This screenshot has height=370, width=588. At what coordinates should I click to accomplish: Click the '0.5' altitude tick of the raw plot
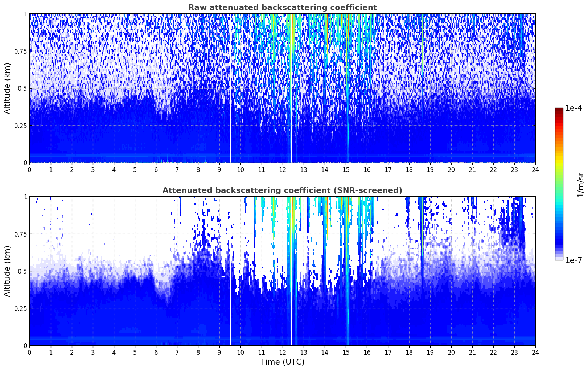click(23, 88)
